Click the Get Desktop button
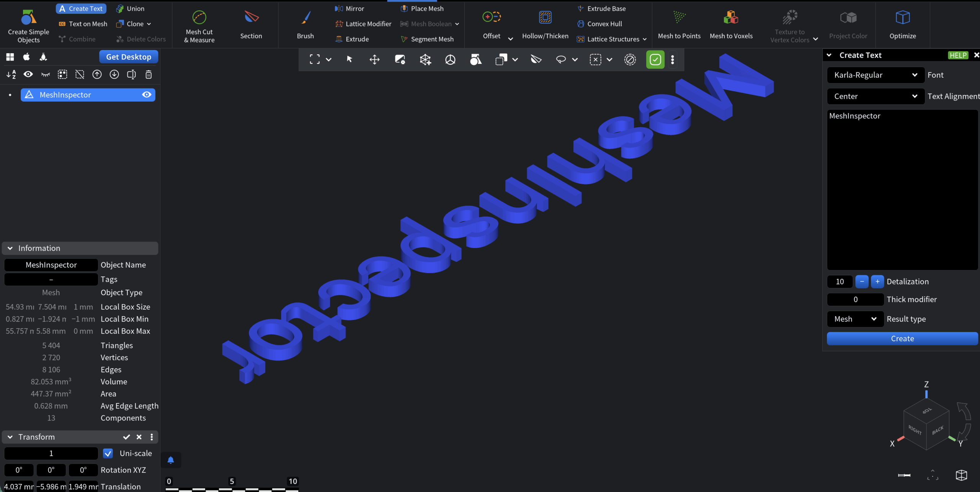 129,56
